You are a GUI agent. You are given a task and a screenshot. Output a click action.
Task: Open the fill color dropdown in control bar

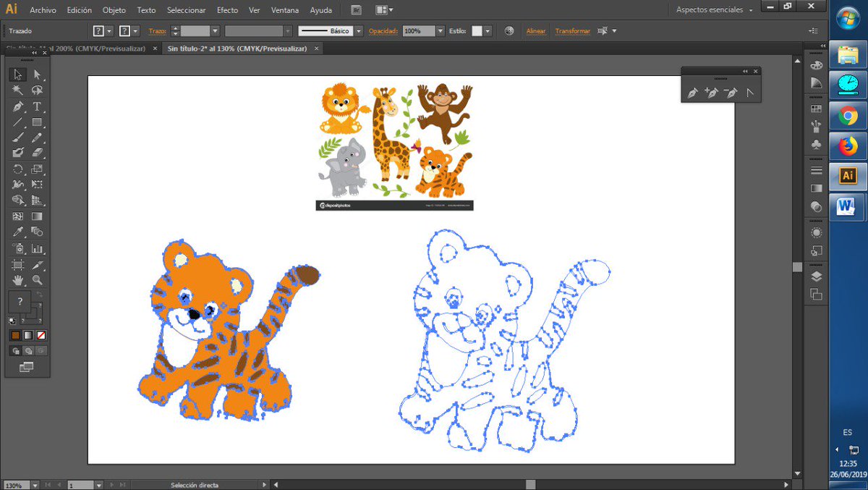click(x=110, y=31)
